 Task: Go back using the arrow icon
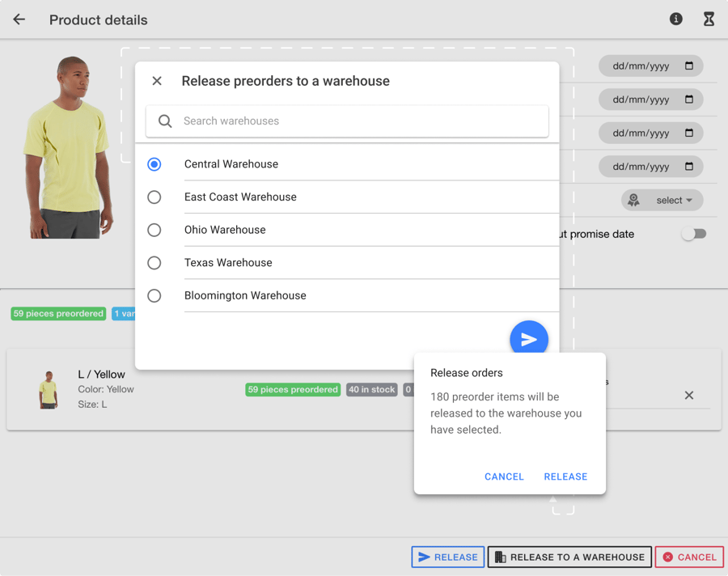click(19, 19)
